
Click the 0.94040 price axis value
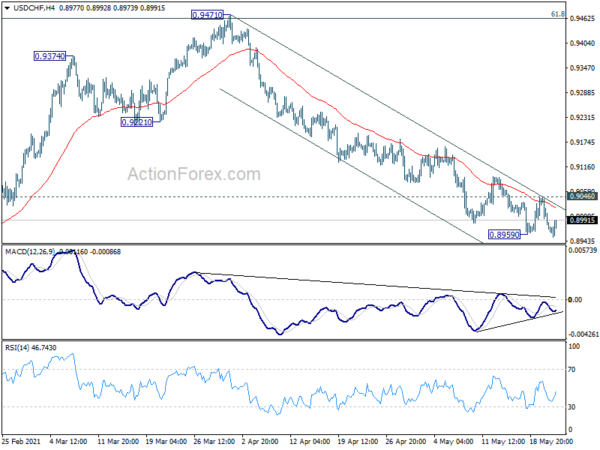click(582, 43)
